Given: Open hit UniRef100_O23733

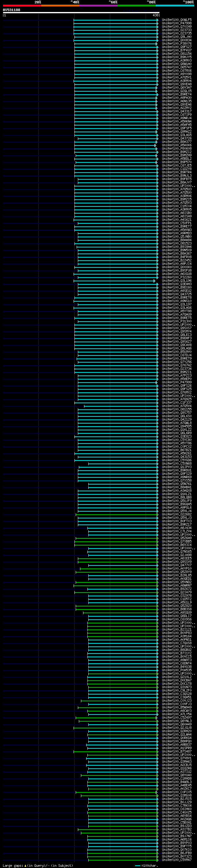Looking at the screenshot, I should pos(177,30).
